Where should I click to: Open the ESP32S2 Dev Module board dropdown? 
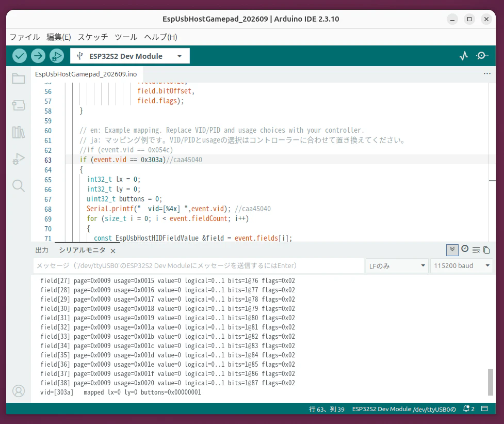point(130,56)
